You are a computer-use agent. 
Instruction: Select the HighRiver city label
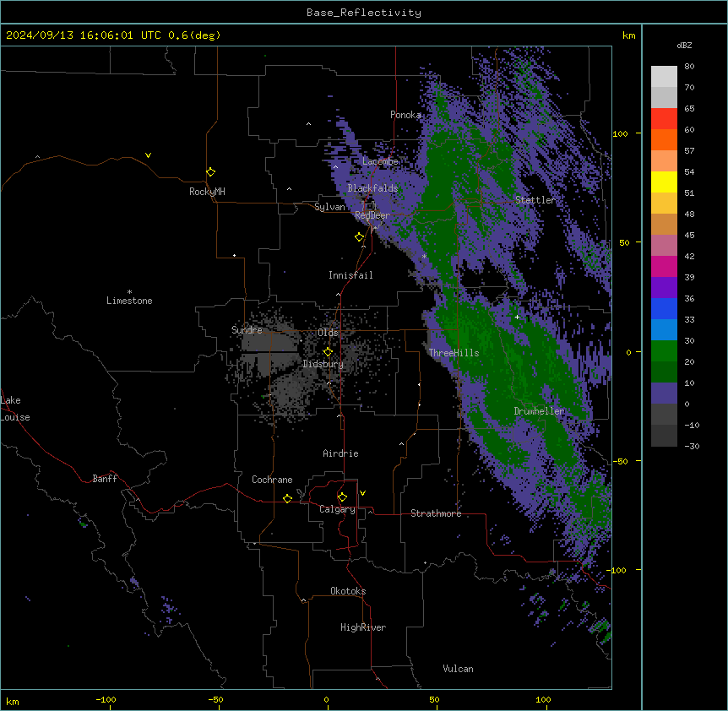[363, 627]
